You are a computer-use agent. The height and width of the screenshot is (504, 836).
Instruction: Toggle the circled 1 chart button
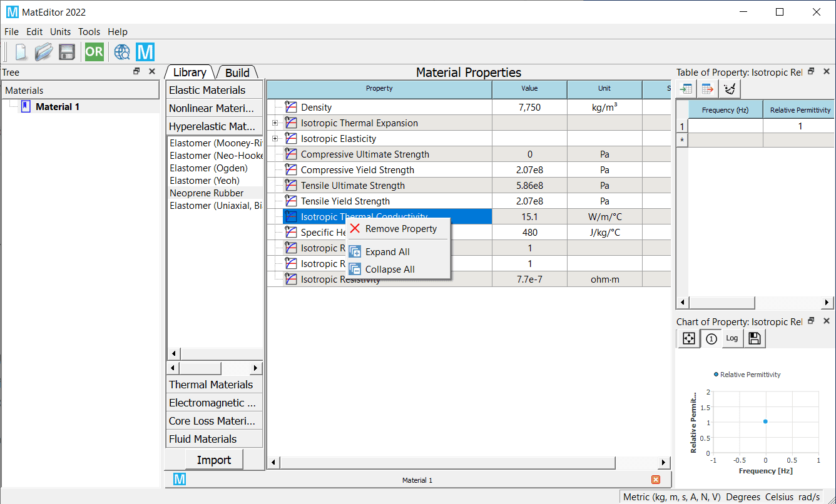coord(711,338)
